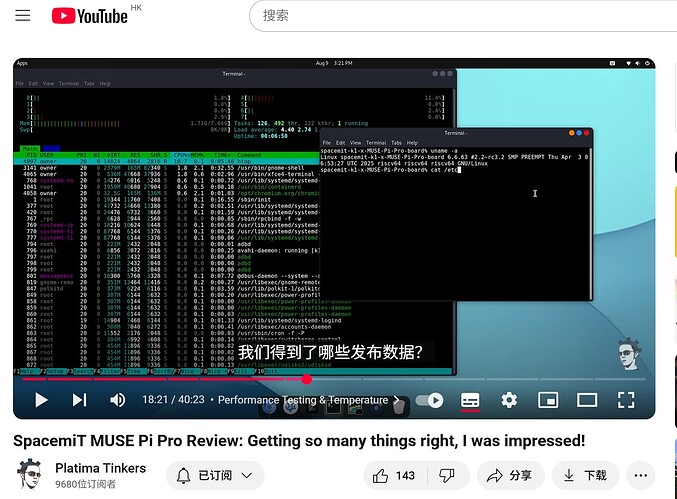The image size is (677, 499).
Task: Enable theater mode view
Action: tap(587, 400)
